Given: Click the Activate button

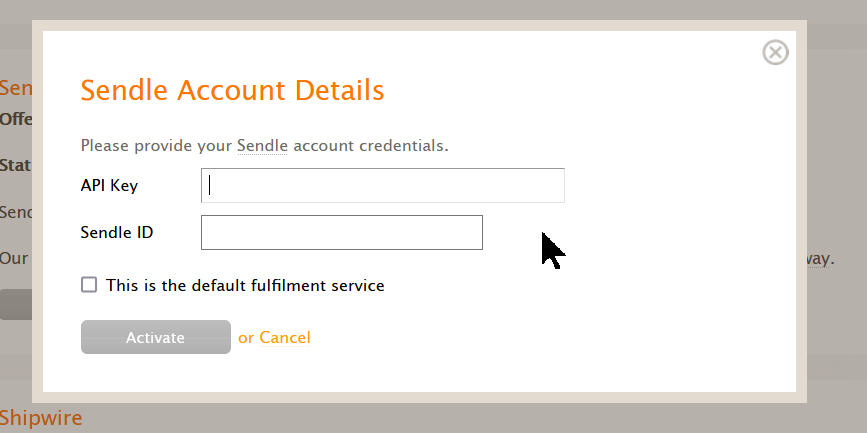Looking at the screenshot, I should coord(156,337).
